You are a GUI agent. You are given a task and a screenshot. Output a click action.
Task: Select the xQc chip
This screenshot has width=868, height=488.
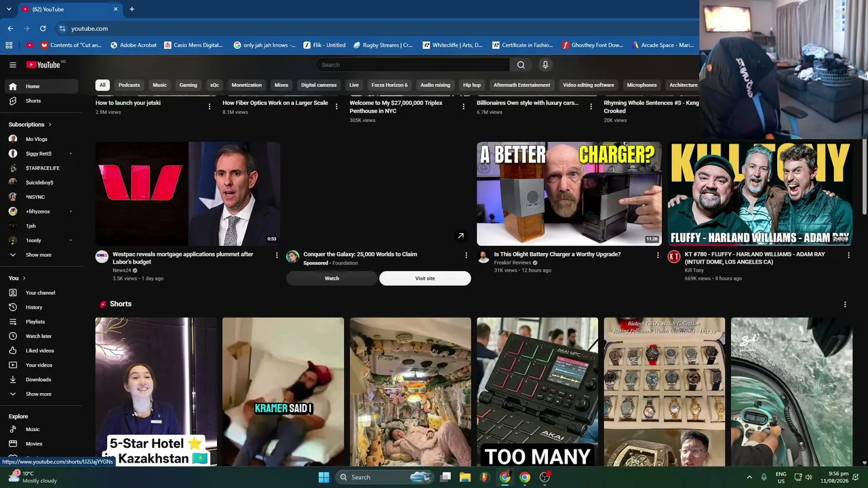coord(214,85)
